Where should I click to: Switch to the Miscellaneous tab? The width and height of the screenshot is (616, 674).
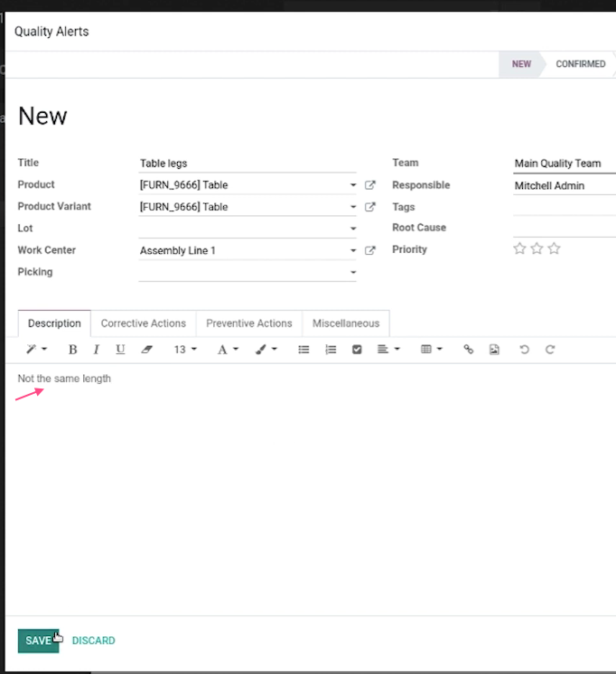pos(346,323)
